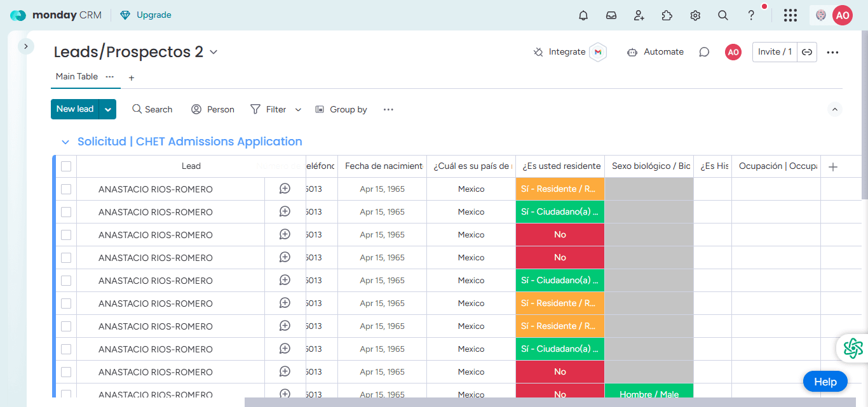The height and width of the screenshot is (407, 868).
Task: Open the Leads/Prospectos 2 title dropdown chevron
Action: point(214,52)
